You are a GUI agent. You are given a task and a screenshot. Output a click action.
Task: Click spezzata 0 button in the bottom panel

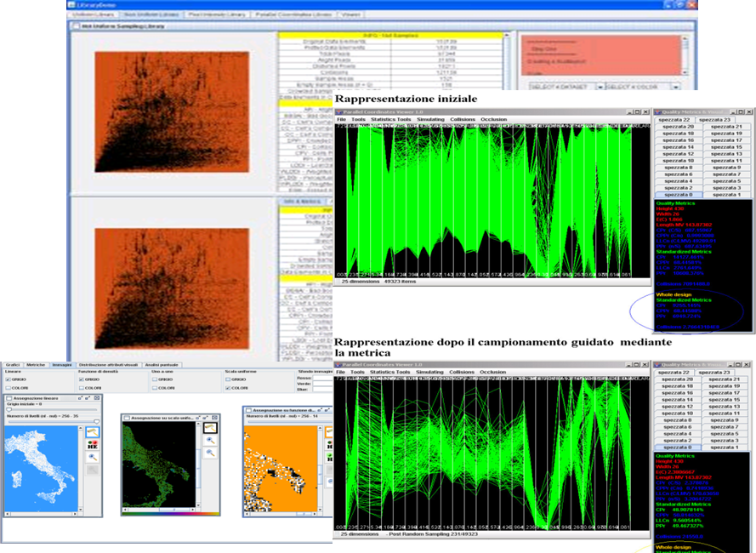coord(678,447)
